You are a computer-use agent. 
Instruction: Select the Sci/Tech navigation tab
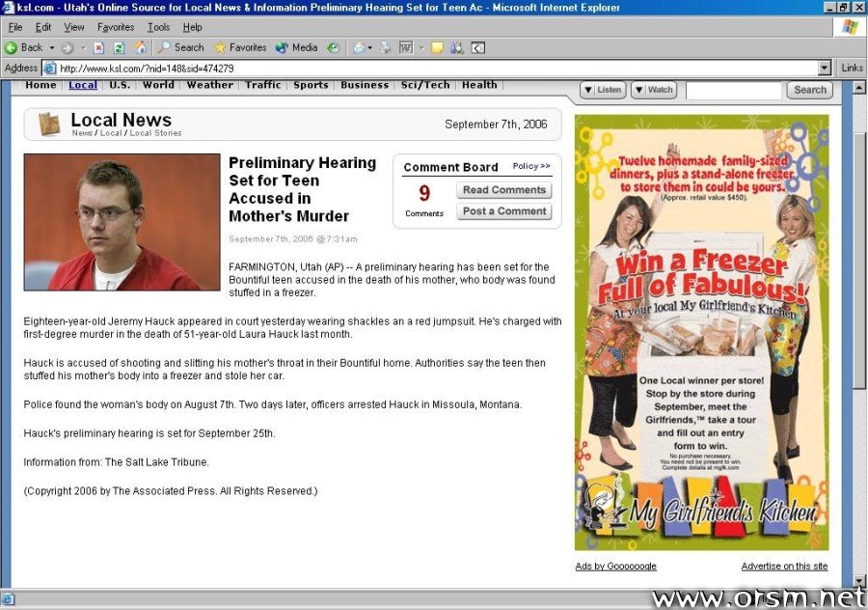coord(425,85)
